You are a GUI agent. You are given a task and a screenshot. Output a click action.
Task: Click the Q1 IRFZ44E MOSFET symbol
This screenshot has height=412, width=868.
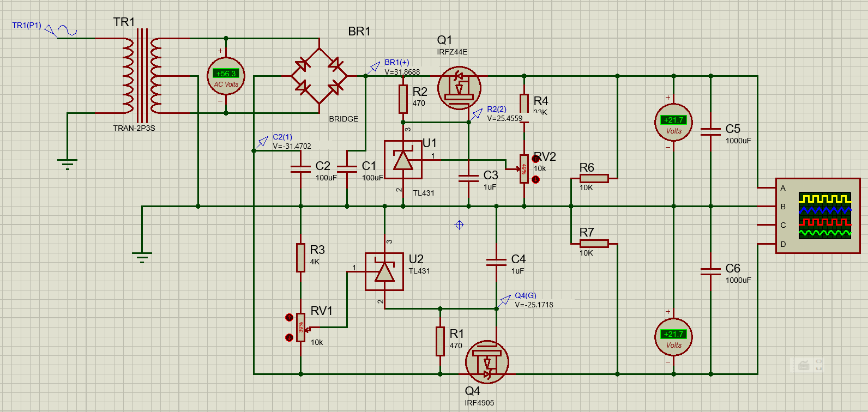[x=459, y=88]
